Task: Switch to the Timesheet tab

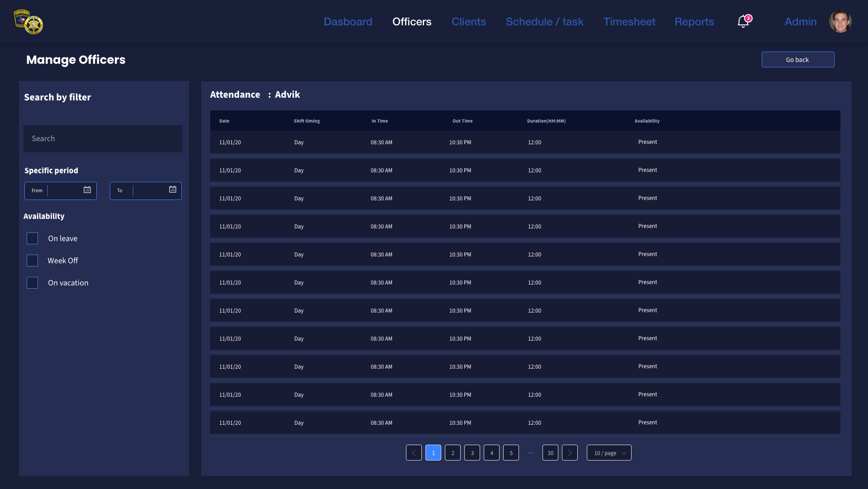Action: click(x=629, y=22)
